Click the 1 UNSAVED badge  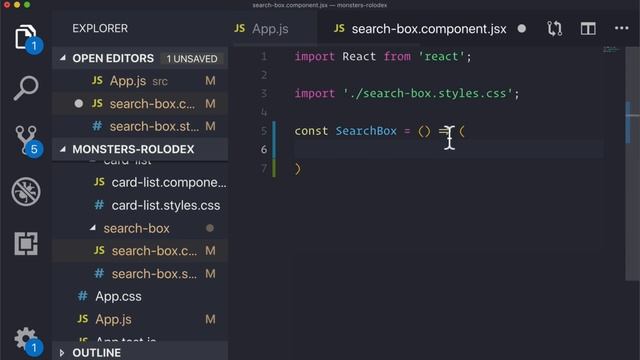coord(192,59)
